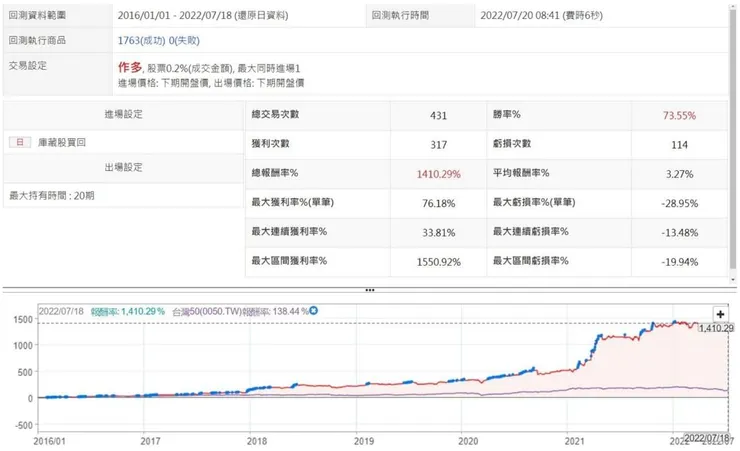Click the 最大獲利率%(單筆) label
Image resolution: width=740 pixels, height=451 pixels.
point(293,202)
